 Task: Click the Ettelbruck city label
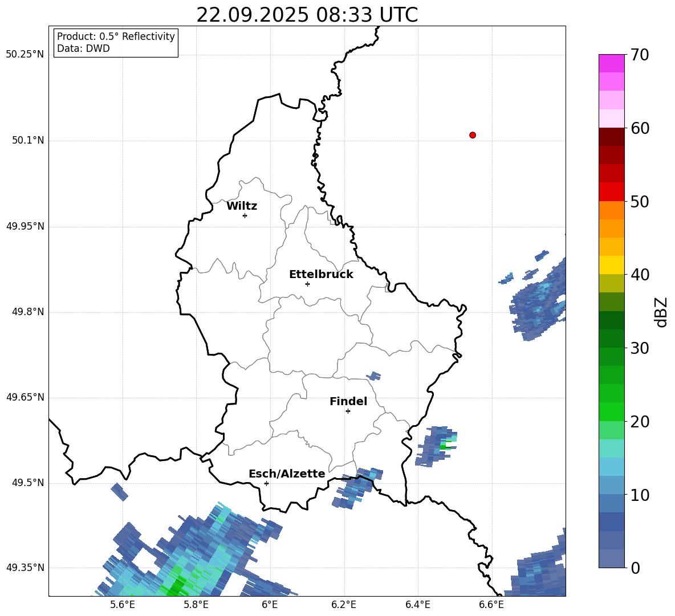(321, 275)
